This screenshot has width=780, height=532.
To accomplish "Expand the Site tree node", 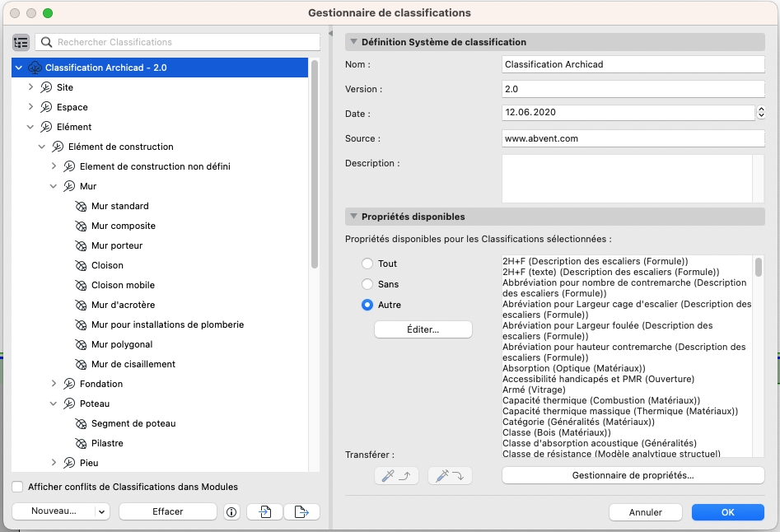I will (30, 87).
